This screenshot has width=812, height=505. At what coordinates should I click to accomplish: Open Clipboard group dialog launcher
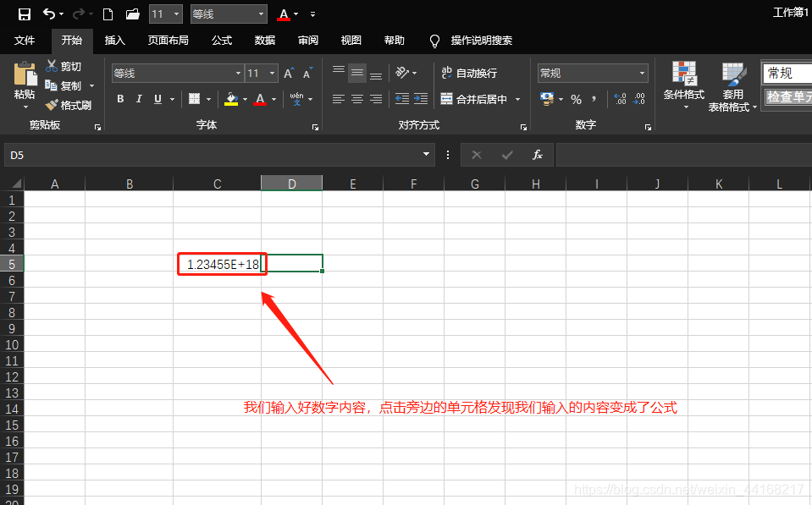(97, 127)
